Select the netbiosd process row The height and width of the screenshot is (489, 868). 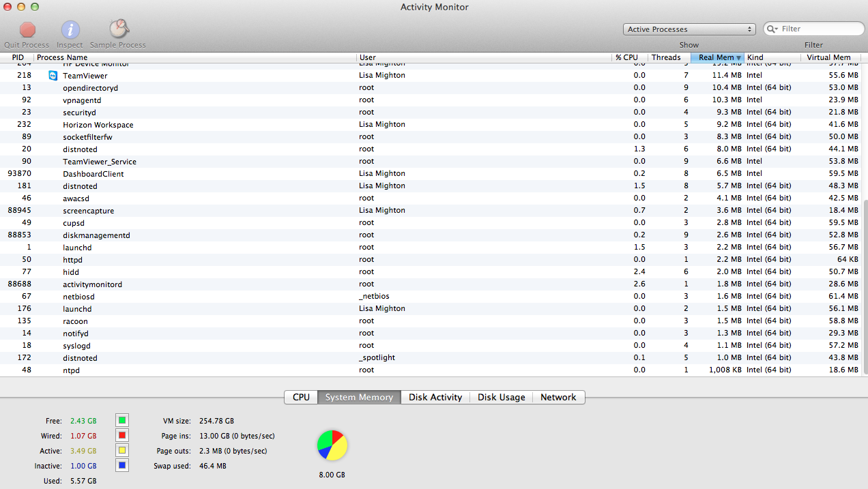(431, 297)
